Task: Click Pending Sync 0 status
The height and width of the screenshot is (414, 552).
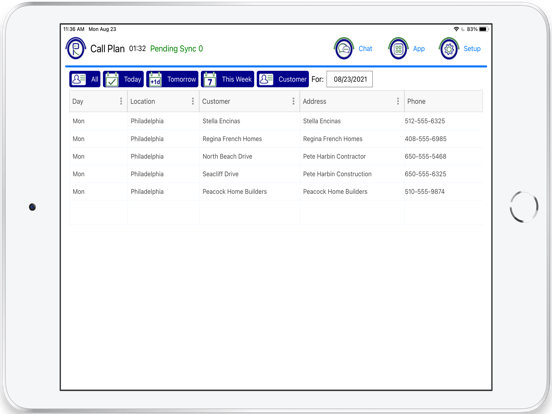Action: pyautogui.click(x=176, y=49)
